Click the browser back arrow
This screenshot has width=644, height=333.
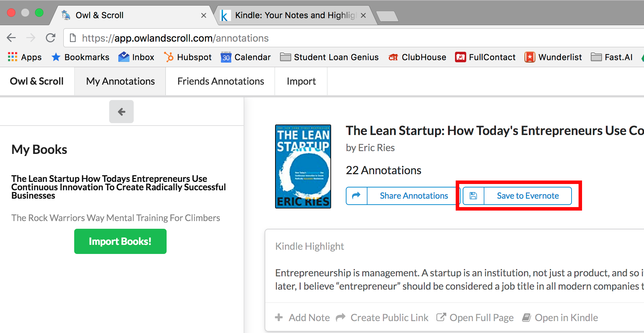11,38
